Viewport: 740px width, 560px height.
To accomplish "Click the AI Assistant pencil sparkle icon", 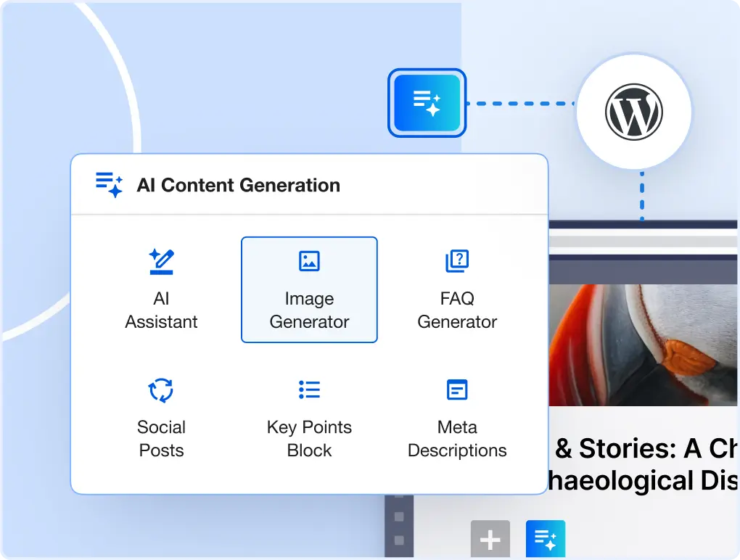I will pyautogui.click(x=161, y=262).
